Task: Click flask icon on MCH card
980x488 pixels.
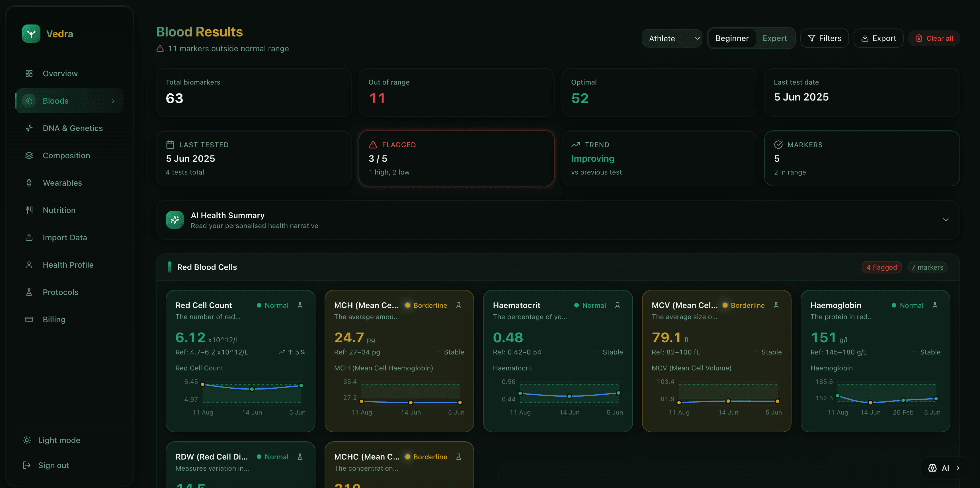Action: point(459,305)
